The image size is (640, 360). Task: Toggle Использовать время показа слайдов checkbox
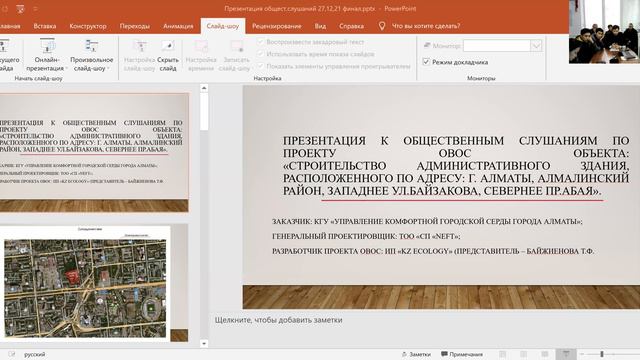[260, 54]
